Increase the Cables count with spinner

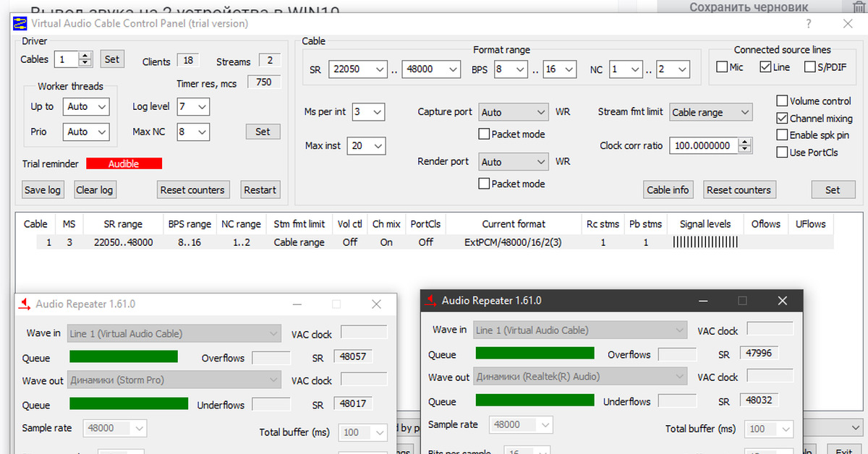tap(87, 56)
